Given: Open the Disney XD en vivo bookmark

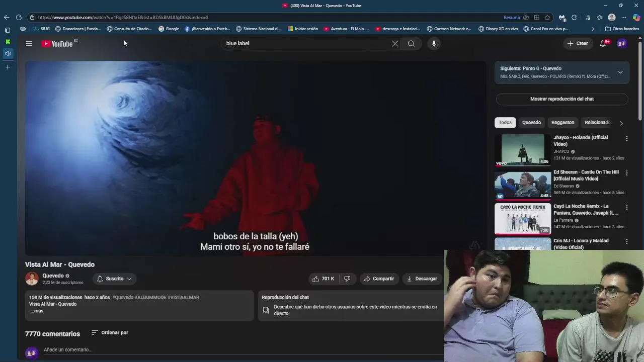Looking at the screenshot, I should pos(498,29).
